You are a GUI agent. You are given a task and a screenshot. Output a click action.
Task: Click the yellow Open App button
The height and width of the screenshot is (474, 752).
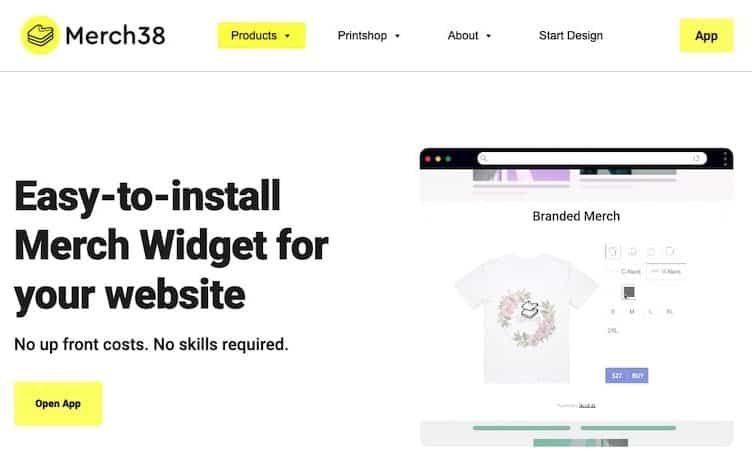click(58, 403)
